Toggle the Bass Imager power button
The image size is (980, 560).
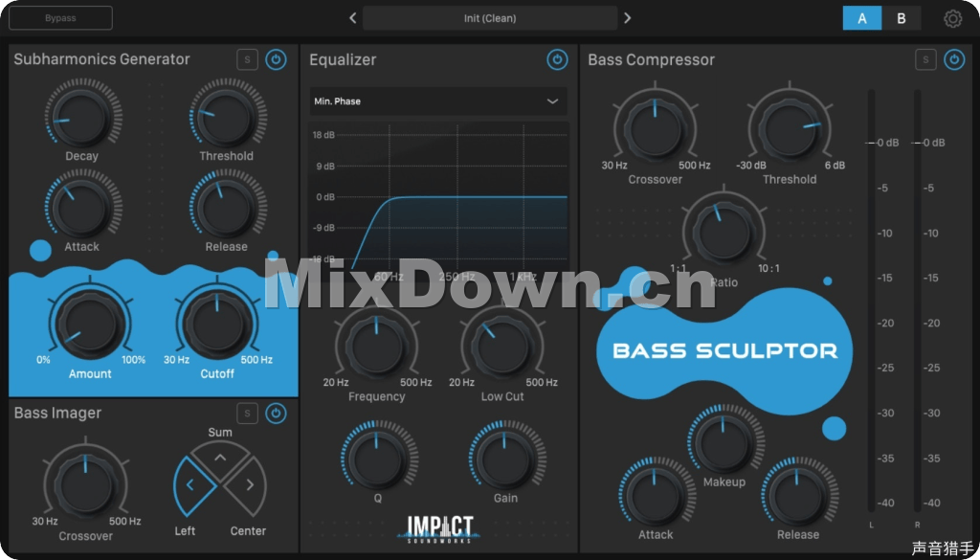tap(277, 414)
